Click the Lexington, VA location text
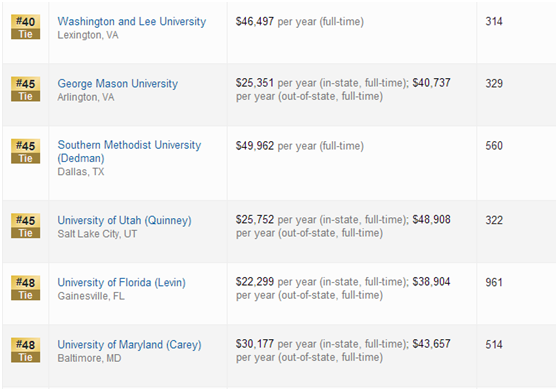The height and width of the screenshot is (391, 558). tap(88, 35)
